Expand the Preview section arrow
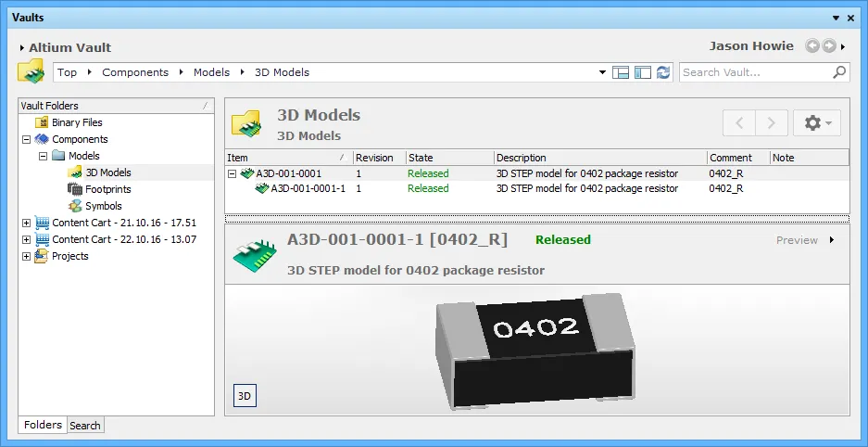Viewport: 868px width, 447px height. 832,240
